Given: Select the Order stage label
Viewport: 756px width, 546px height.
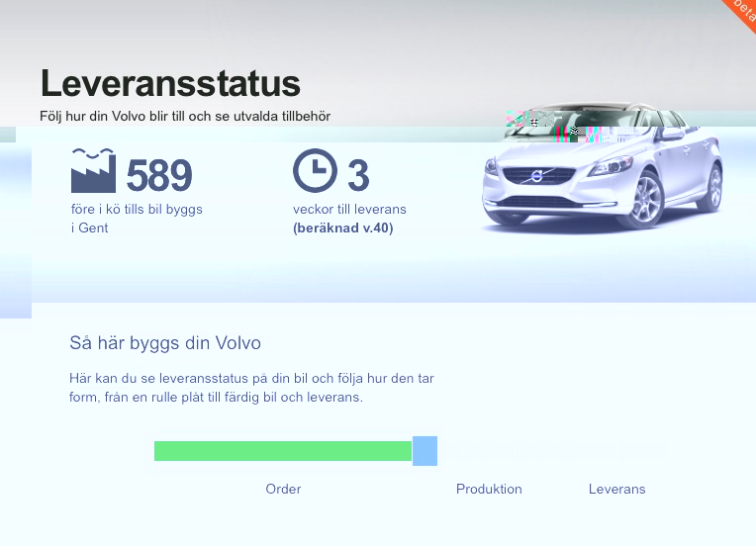Looking at the screenshot, I should tap(283, 489).
